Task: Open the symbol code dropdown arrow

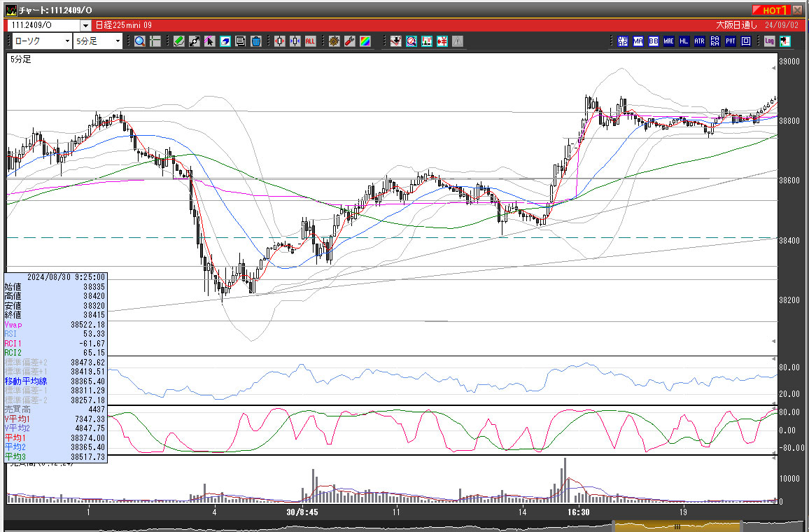Action: pyautogui.click(x=85, y=25)
